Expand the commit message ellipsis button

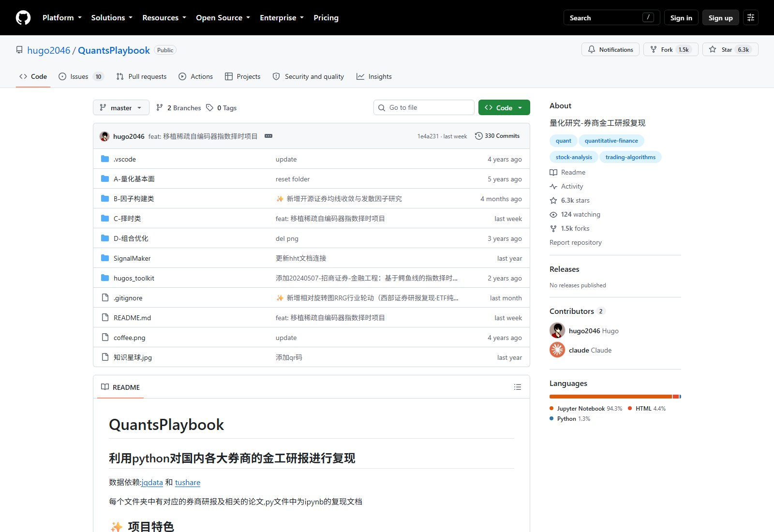pyautogui.click(x=268, y=136)
